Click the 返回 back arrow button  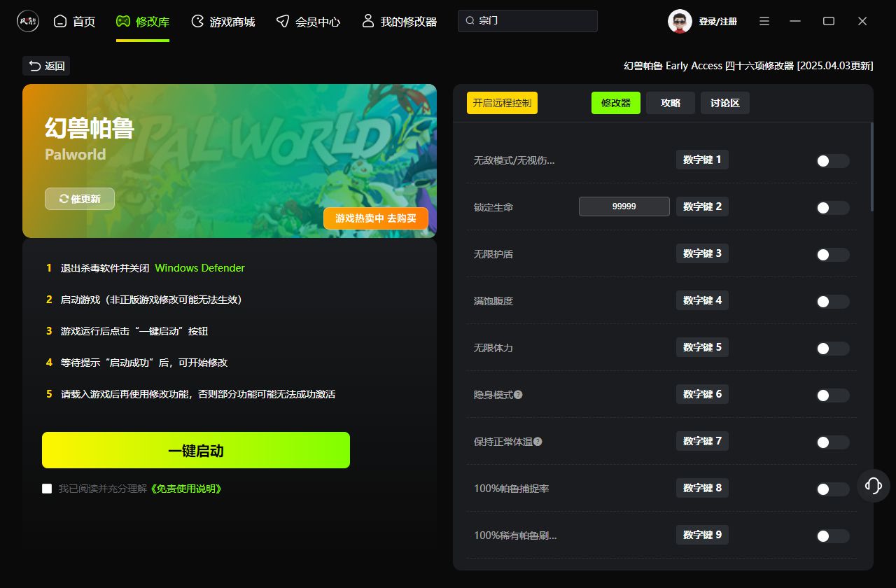coord(46,66)
